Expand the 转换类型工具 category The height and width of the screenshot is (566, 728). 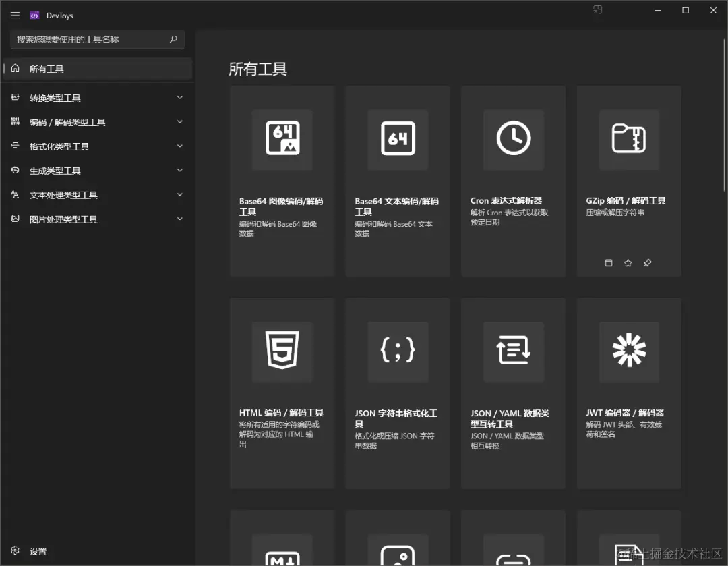coord(98,97)
